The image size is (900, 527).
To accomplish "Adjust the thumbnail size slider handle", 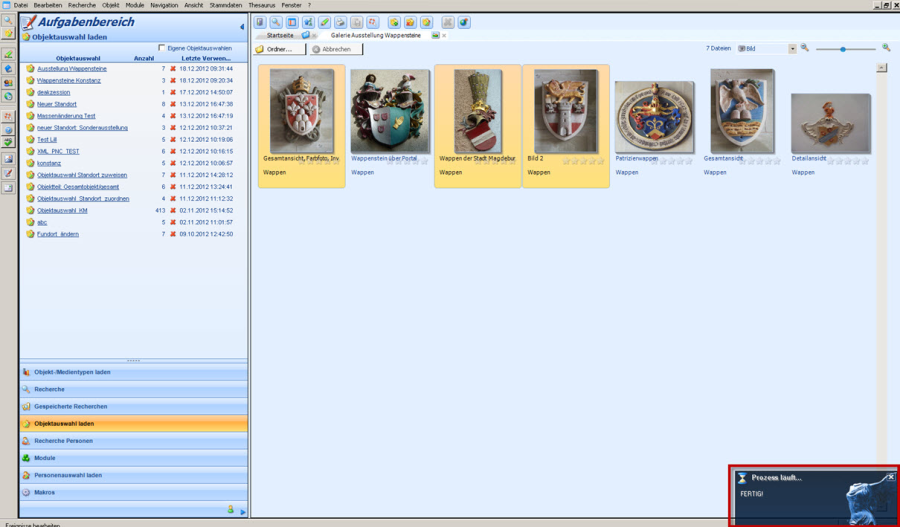I will pyautogui.click(x=843, y=49).
